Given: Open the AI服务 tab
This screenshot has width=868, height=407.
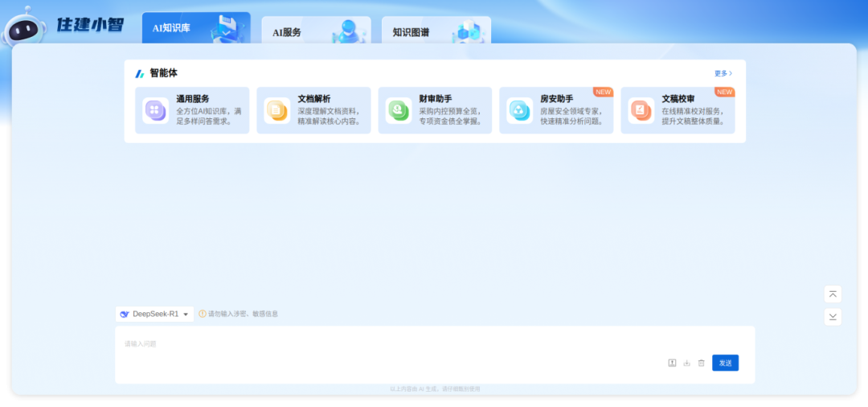Looking at the screenshot, I should (x=316, y=31).
